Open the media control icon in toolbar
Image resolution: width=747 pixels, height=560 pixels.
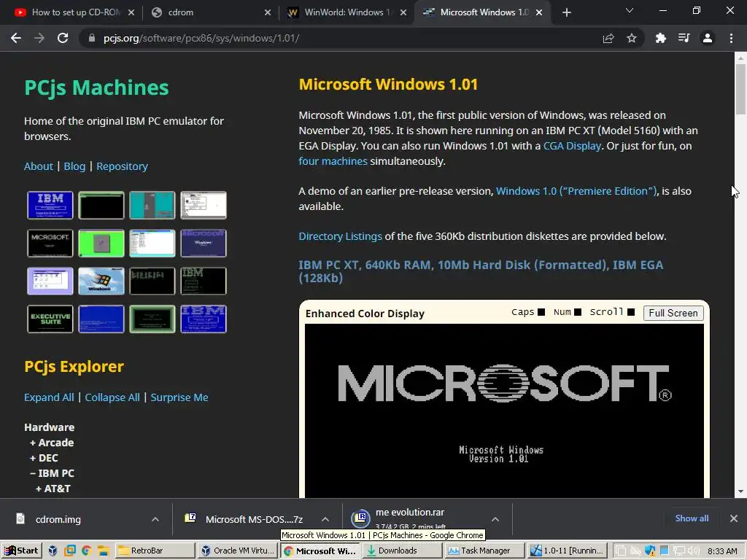point(684,38)
